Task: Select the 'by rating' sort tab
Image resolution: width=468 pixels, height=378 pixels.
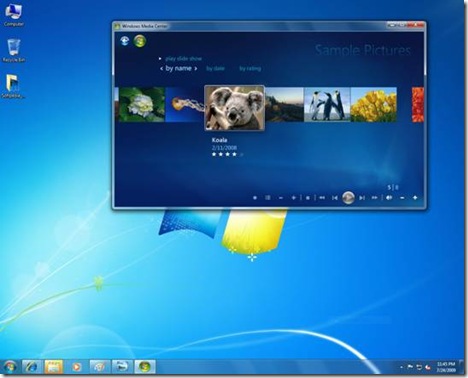Action: [250, 68]
